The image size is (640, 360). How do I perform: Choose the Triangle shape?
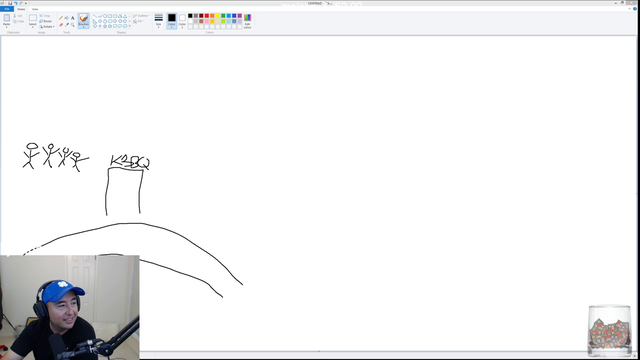coord(125,16)
